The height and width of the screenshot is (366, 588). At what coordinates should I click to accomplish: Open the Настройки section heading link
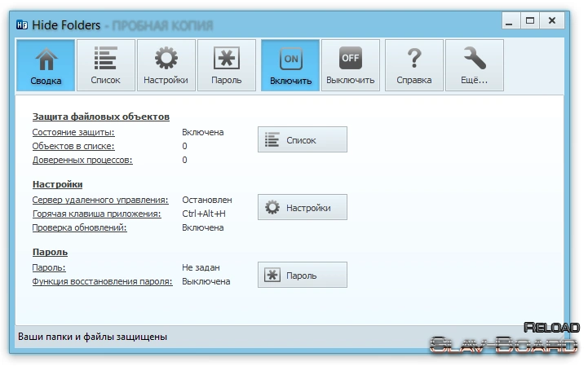tap(57, 184)
